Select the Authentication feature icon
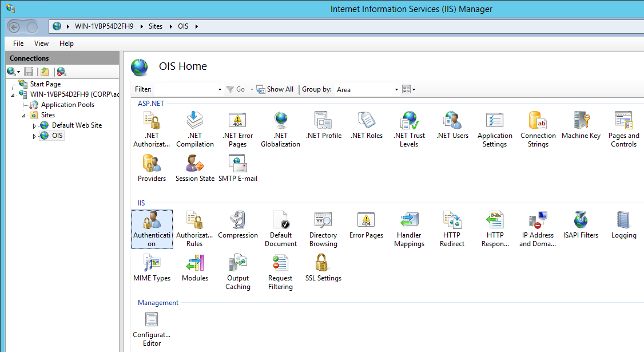Image resolution: width=644 pixels, height=352 pixels. 152,229
